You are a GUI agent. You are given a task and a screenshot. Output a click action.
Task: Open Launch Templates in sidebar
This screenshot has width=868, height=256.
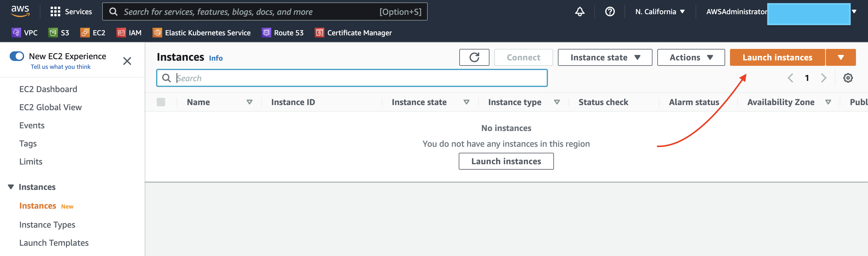click(x=54, y=243)
